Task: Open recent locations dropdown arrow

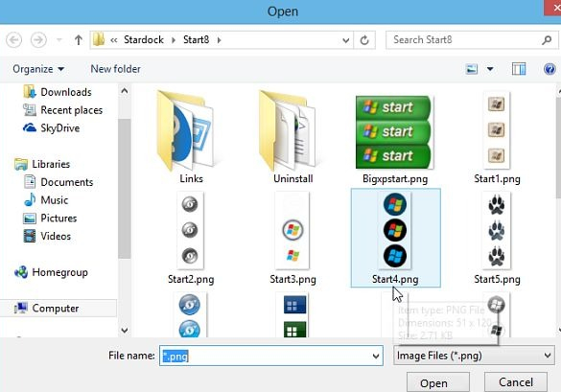Action: pyautogui.click(x=59, y=39)
